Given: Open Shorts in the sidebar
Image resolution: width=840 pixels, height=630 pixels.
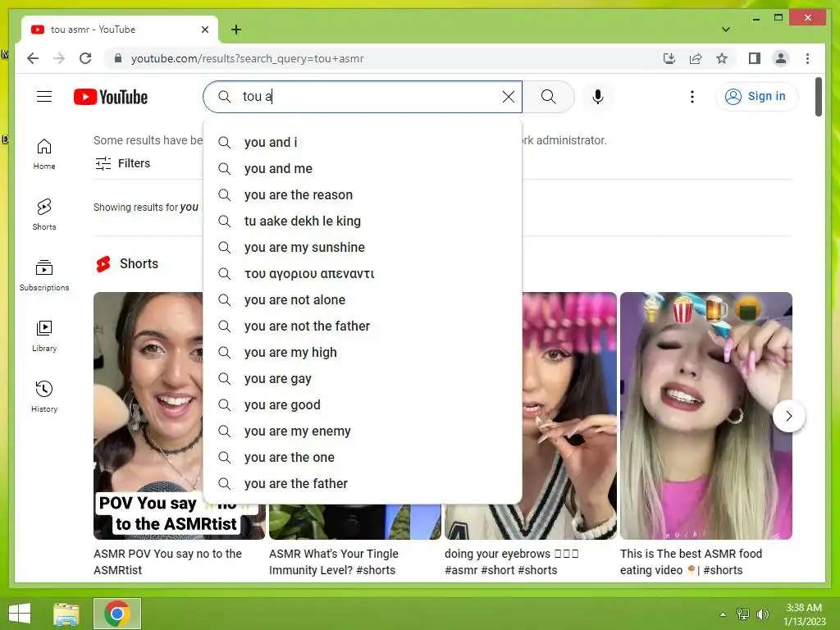Looking at the screenshot, I should click(44, 215).
